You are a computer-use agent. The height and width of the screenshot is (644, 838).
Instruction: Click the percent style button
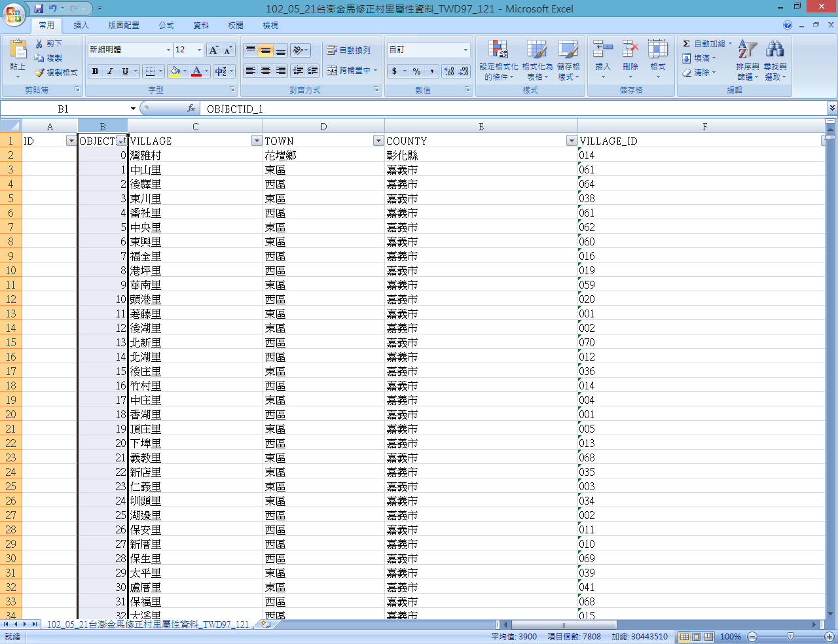click(x=416, y=71)
